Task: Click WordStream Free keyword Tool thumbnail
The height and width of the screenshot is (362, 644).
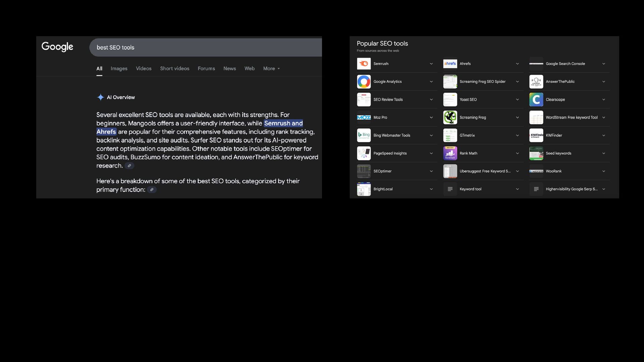Action: pyautogui.click(x=536, y=117)
